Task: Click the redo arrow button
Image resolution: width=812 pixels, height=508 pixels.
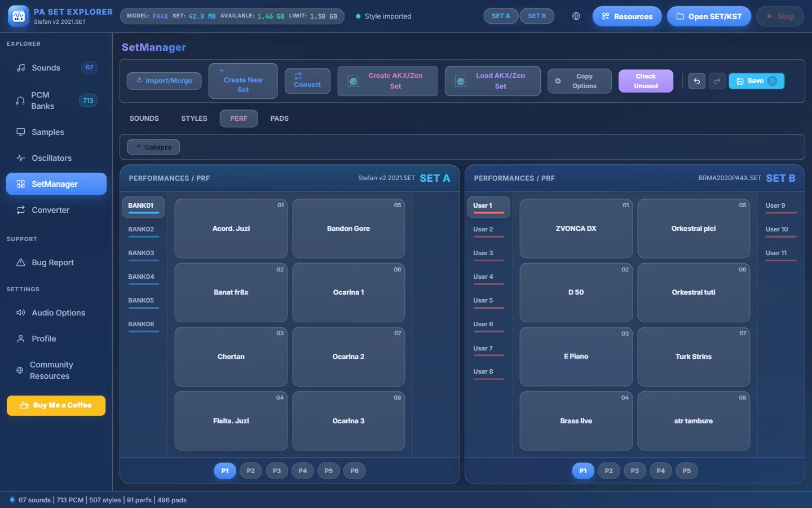Action: point(717,81)
